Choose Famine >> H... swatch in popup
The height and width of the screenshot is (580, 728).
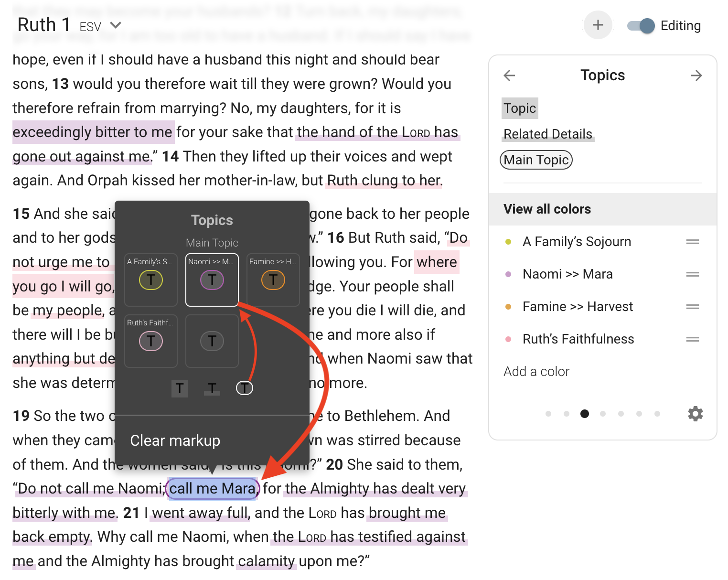[x=273, y=280]
